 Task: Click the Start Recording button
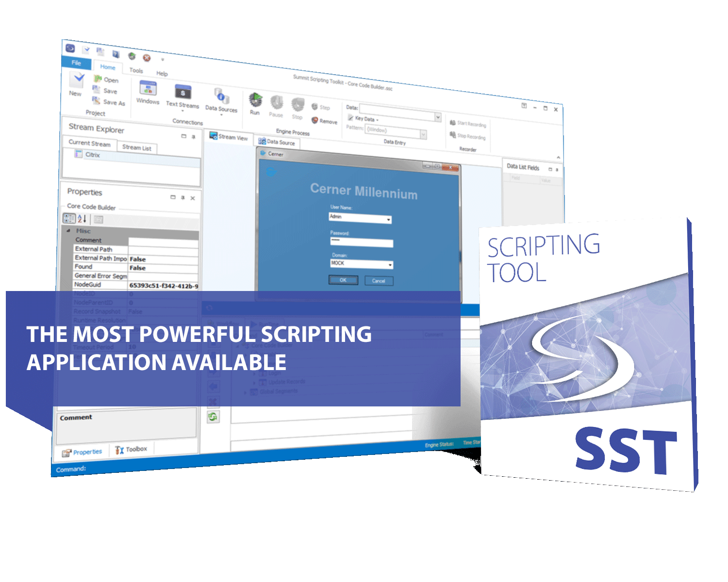(468, 124)
